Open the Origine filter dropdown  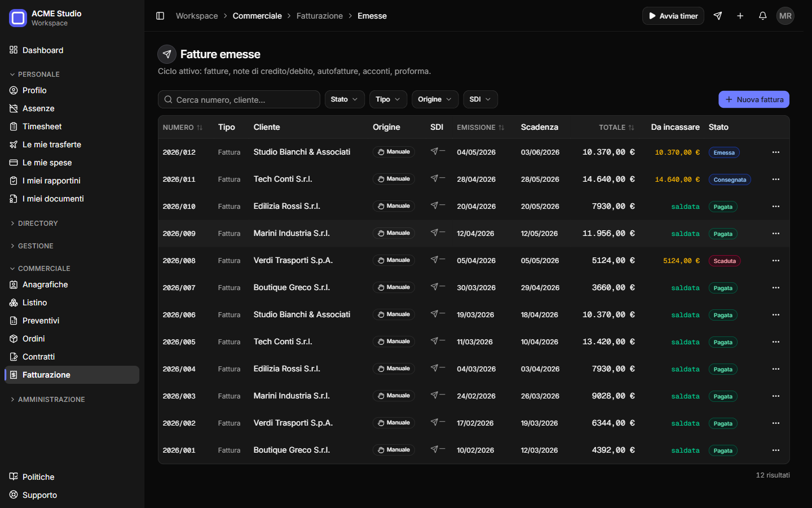pyautogui.click(x=435, y=99)
